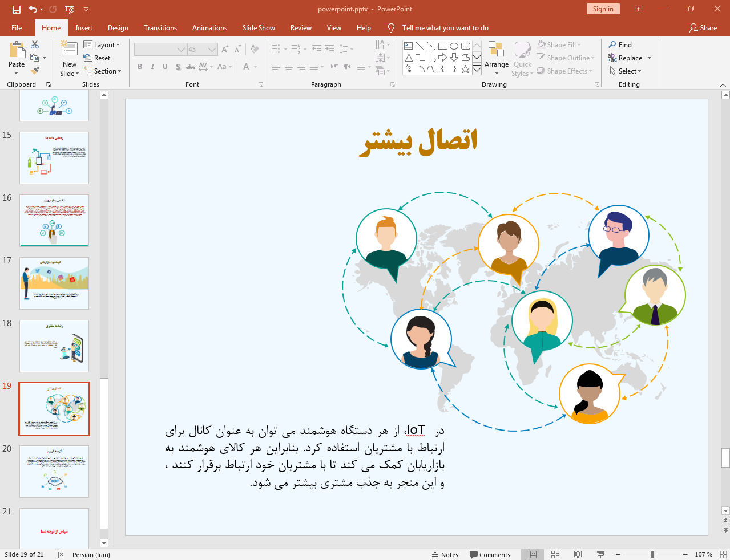Open the Comments pane from status bar
Viewport: 730px width, 560px height.
pos(490,554)
